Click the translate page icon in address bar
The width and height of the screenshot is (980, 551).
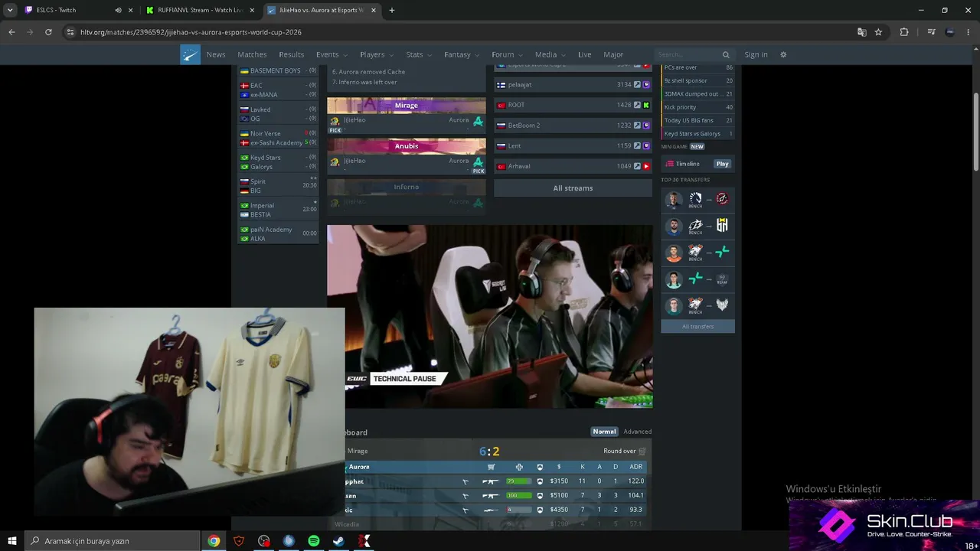click(x=862, y=32)
